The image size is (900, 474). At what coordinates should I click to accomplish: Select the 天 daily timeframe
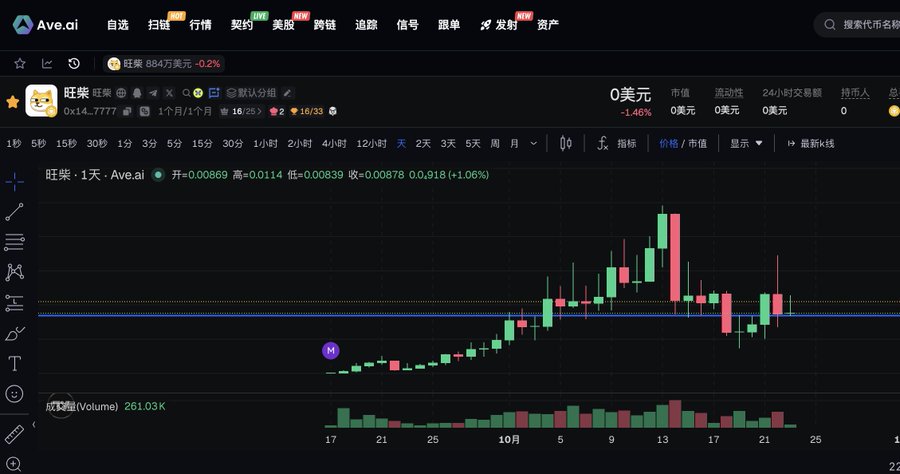[x=401, y=143]
